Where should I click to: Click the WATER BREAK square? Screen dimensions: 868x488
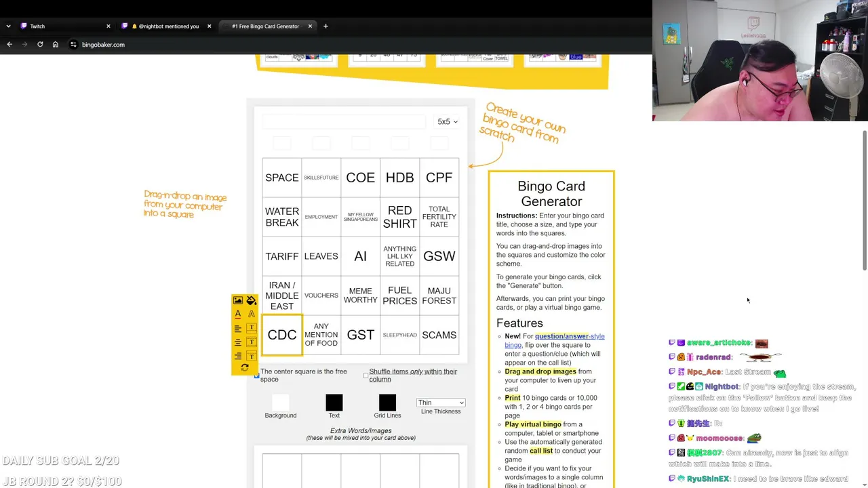[282, 217]
